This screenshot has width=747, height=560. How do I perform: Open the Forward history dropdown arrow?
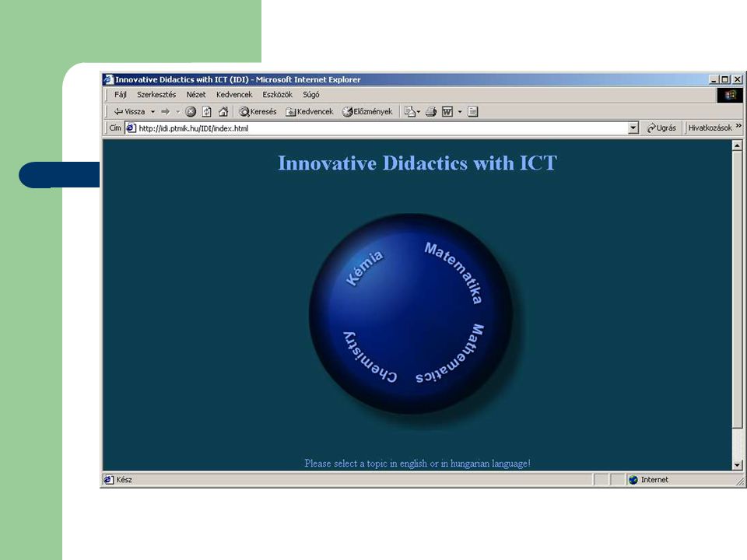tap(177, 112)
